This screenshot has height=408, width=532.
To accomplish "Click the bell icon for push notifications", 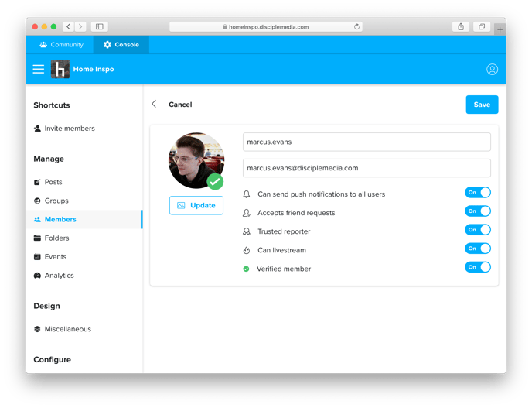I will (x=247, y=194).
